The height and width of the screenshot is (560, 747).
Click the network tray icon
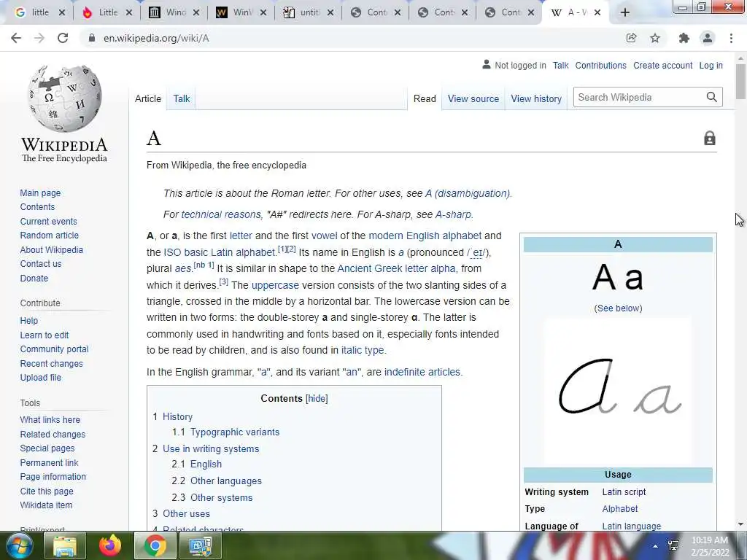(673, 545)
